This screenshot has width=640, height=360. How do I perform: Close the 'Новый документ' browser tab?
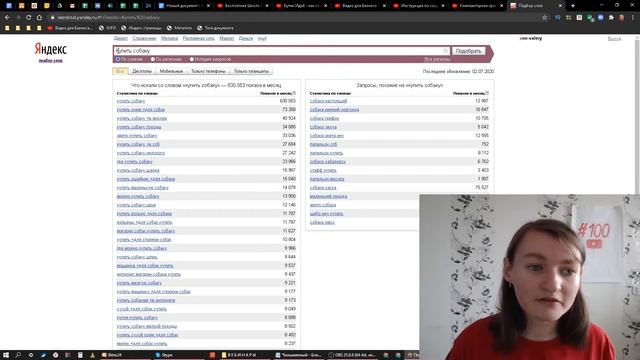(209, 6)
